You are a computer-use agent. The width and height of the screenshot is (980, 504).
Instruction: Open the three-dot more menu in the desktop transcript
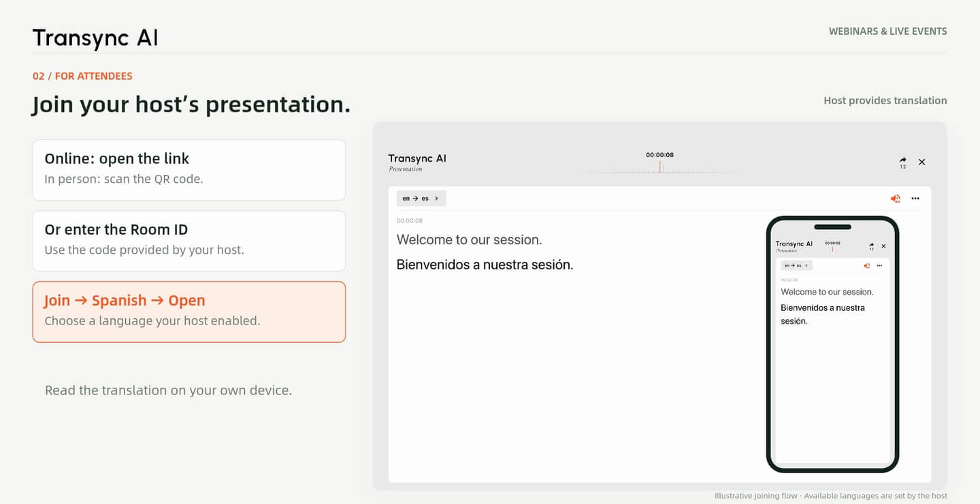pos(915,199)
